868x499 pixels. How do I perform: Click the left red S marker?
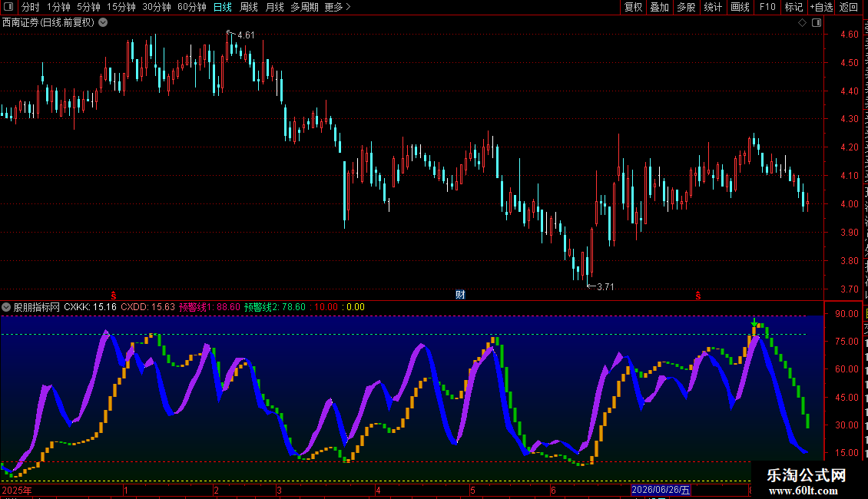click(114, 296)
